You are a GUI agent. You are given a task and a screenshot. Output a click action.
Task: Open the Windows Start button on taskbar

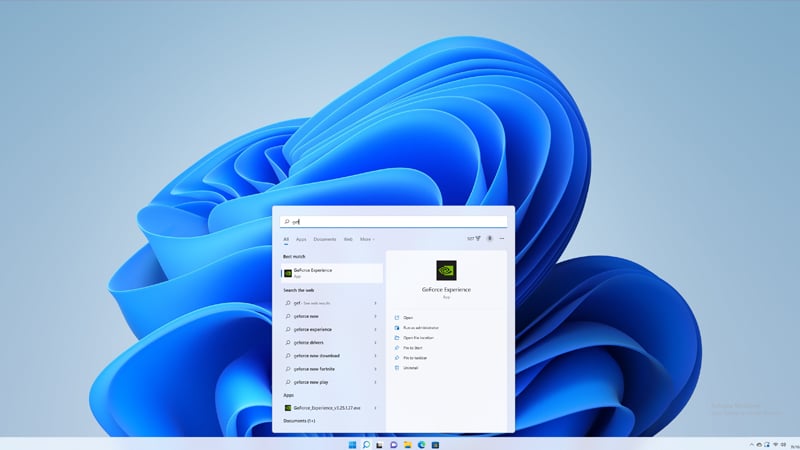point(351,443)
